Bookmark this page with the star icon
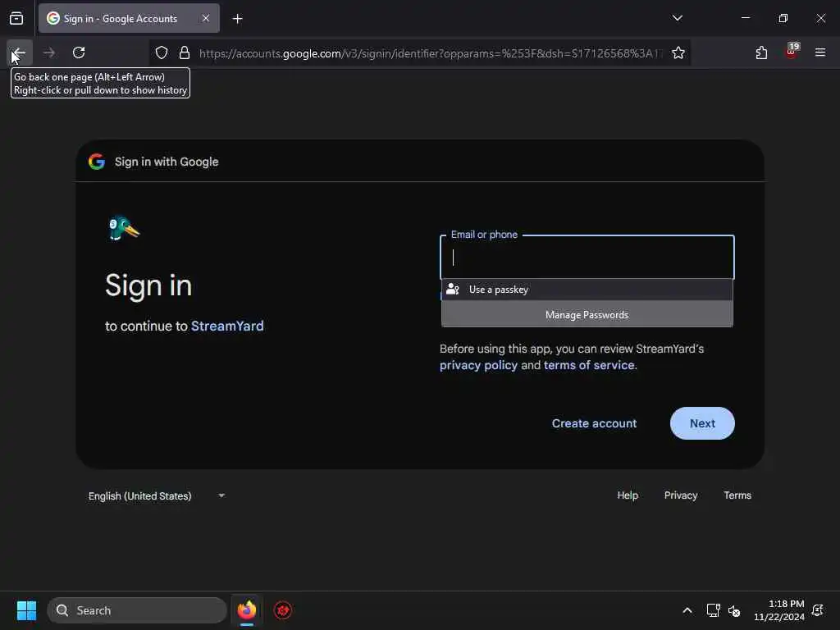Viewport: 840px width, 630px height. pos(678,52)
